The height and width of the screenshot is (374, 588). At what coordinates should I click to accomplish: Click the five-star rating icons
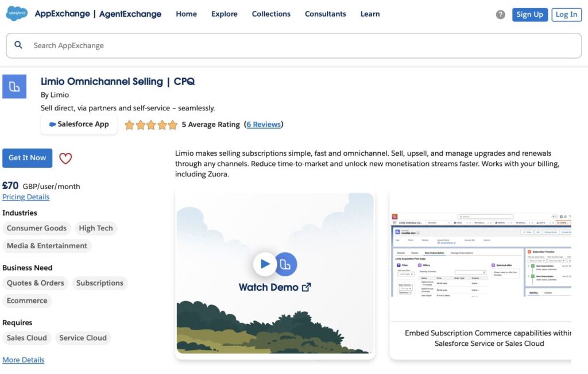(x=151, y=125)
